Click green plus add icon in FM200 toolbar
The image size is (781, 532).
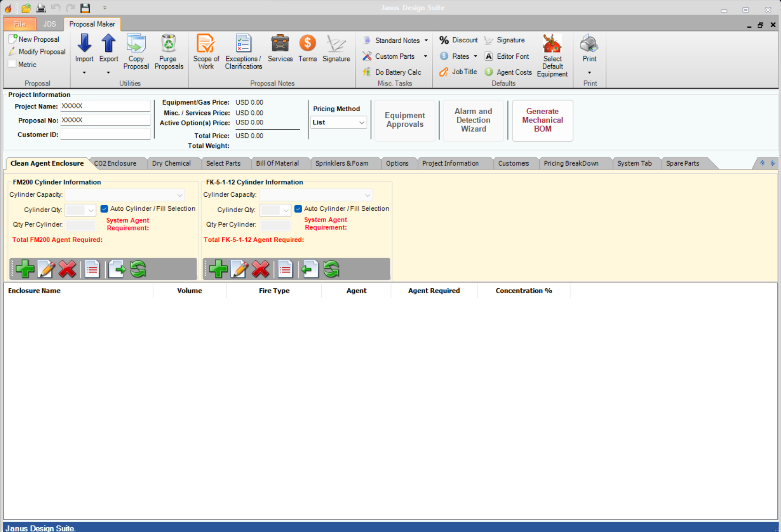click(x=25, y=270)
